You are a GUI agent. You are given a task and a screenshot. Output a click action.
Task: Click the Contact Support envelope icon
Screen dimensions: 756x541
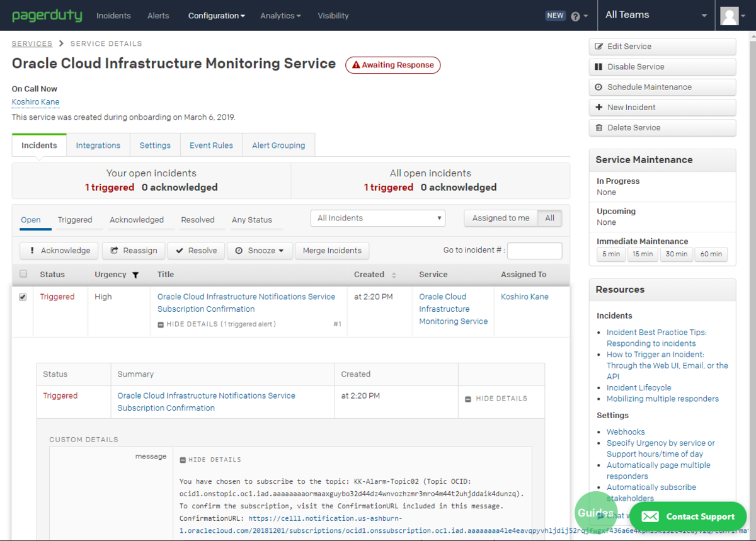650,516
